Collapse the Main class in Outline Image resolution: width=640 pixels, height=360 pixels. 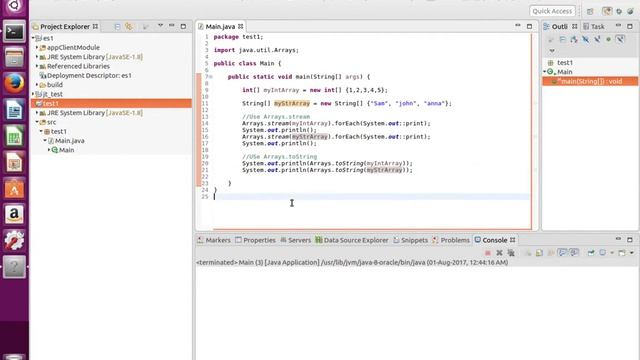click(x=544, y=72)
